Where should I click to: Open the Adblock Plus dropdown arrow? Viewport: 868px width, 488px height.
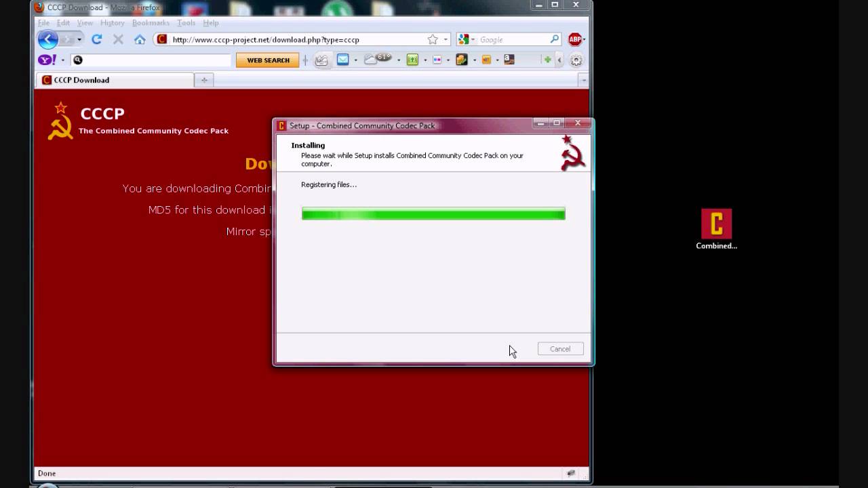pyautogui.click(x=584, y=39)
